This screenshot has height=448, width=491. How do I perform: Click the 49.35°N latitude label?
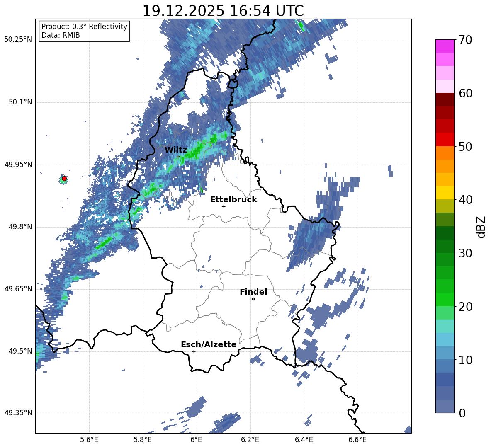click(x=18, y=413)
